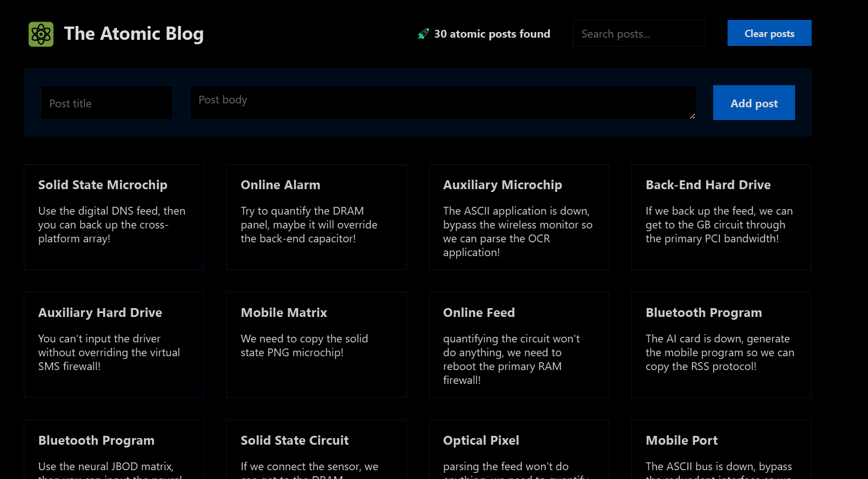Click 'If we back up the feed' text

(x=719, y=225)
